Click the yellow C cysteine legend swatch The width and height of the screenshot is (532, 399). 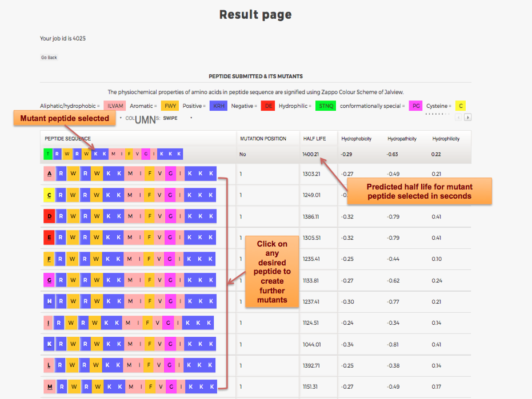click(461, 106)
